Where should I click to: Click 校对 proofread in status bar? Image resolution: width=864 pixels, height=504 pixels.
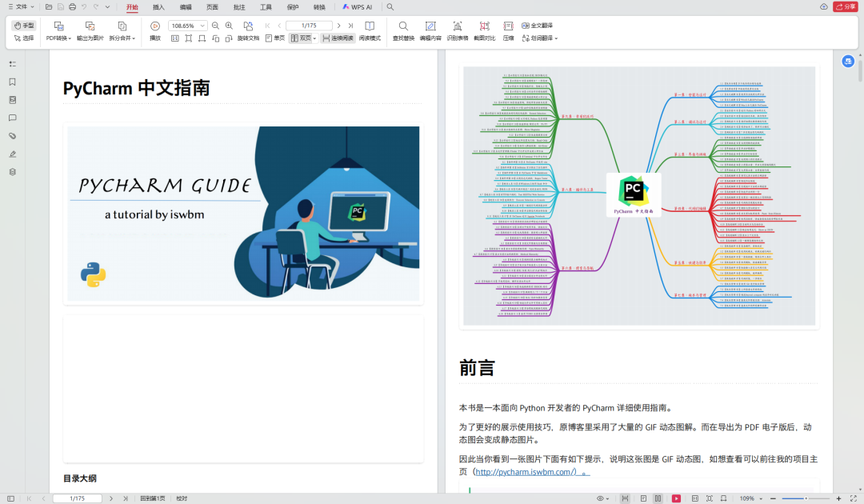point(182,498)
